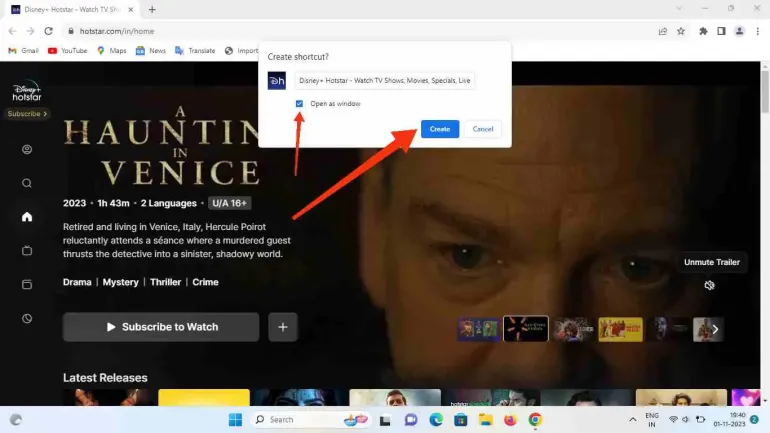Go back with browser back arrow
The height and width of the screenshot is (433, 770).
click(12, 31)
